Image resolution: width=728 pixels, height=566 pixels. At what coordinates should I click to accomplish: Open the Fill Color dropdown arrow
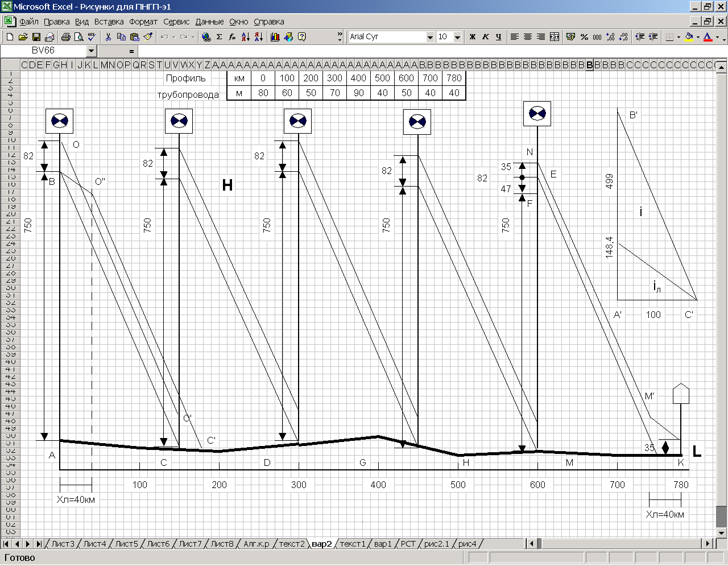[x=698, y=37]
